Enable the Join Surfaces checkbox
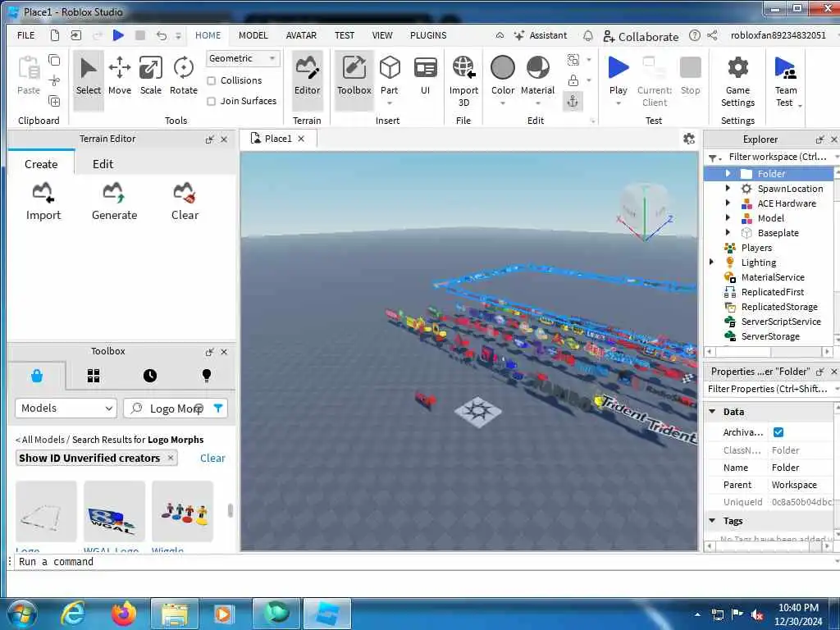840x630 pixels. (x=211, y=101)
